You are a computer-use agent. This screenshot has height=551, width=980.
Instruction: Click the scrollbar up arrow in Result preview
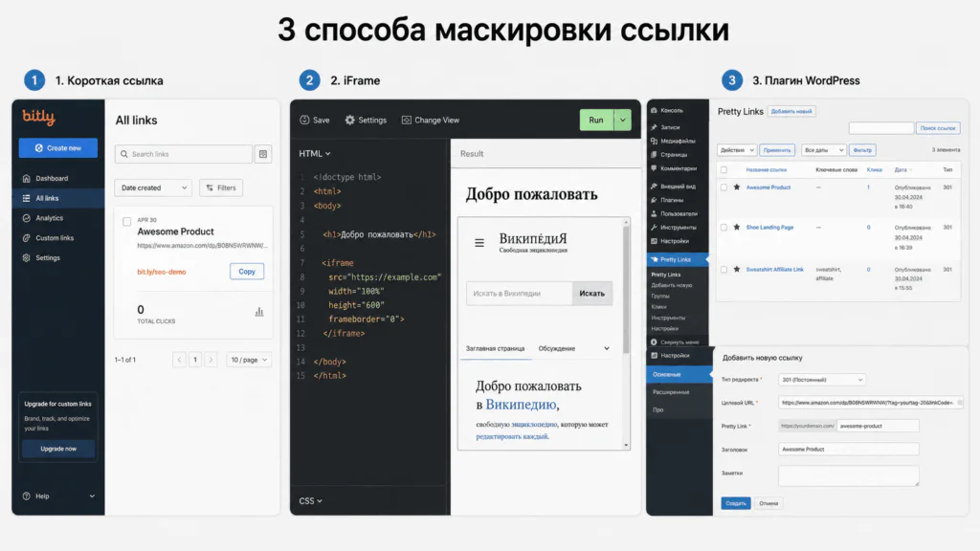point(626,222)
